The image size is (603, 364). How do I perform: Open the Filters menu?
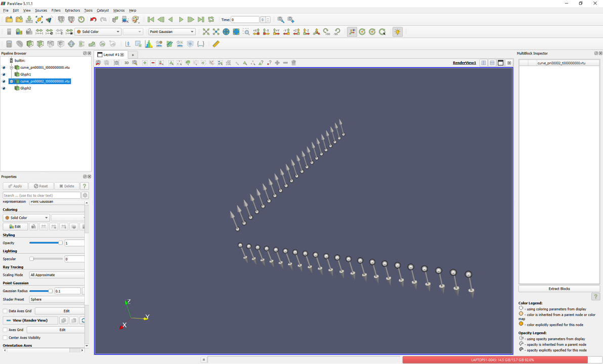(x=56, y=11)
